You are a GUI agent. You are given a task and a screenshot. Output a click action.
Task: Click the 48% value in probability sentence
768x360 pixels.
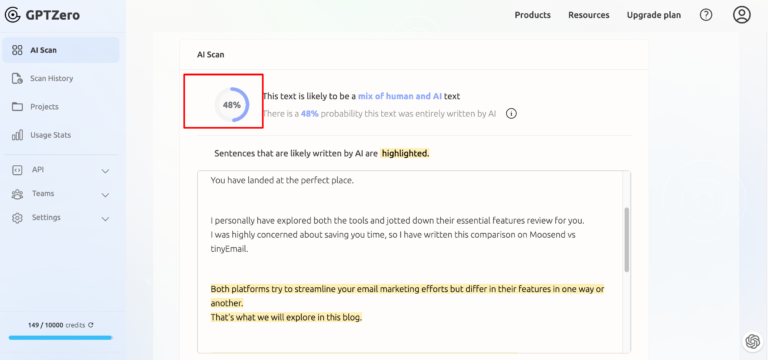310,114
